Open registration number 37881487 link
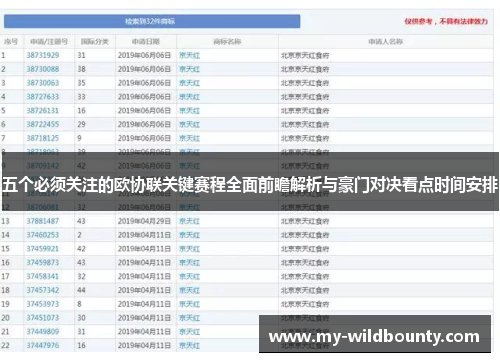 43,221
